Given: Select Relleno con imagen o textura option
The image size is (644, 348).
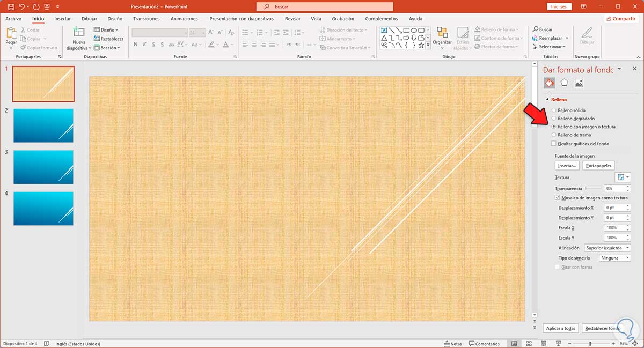Looking at the screenshot, I should point(554,127).
